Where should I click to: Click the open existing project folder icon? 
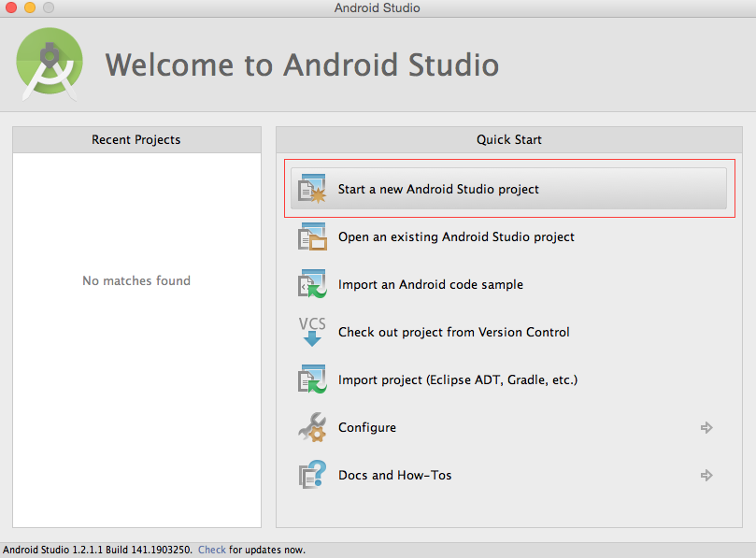tap(312, 236)
